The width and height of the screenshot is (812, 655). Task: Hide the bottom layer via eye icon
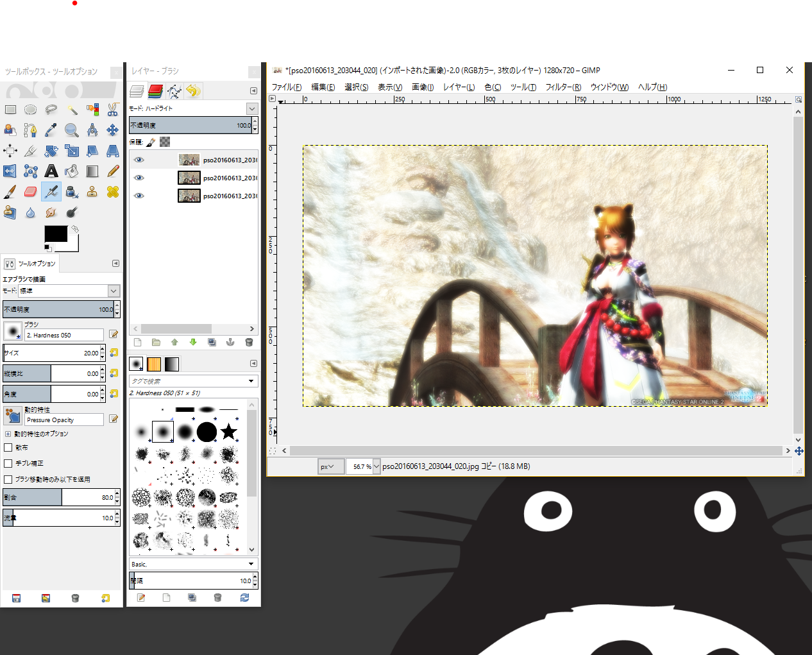[139, 196]
